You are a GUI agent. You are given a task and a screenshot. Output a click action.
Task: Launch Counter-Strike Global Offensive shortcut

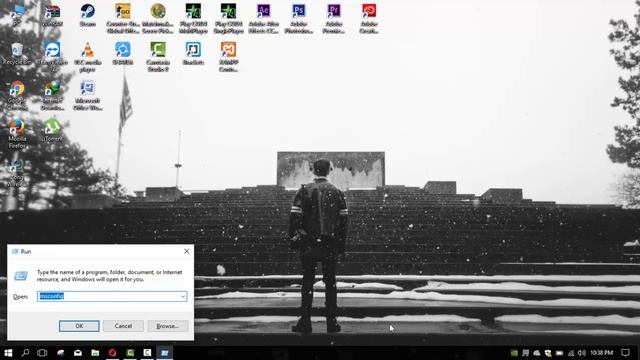(x=122, y=18)
